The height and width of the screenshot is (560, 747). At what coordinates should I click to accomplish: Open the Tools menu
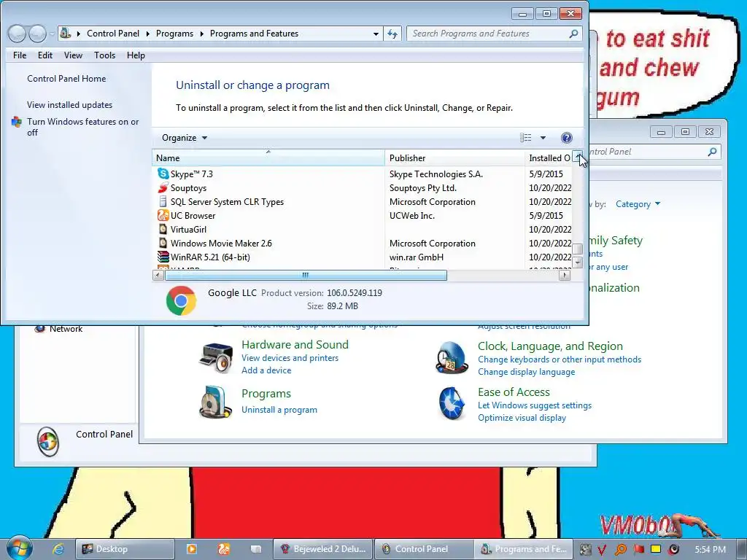(104, 55)
